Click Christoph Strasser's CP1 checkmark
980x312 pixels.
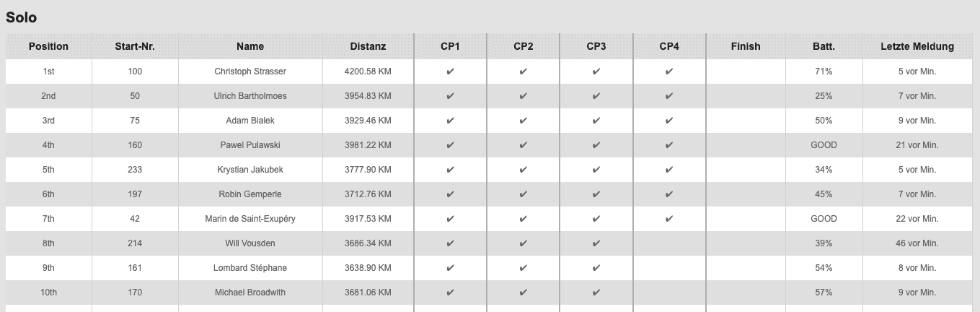[x=451, y=71]
